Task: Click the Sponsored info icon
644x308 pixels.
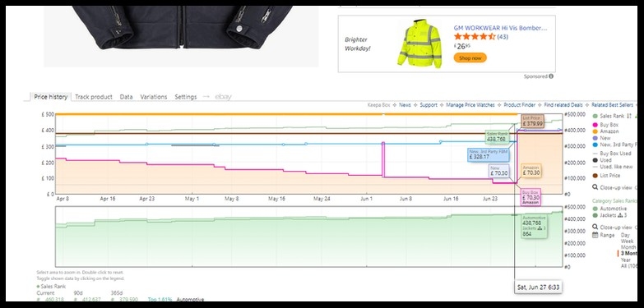Action: 551,76
